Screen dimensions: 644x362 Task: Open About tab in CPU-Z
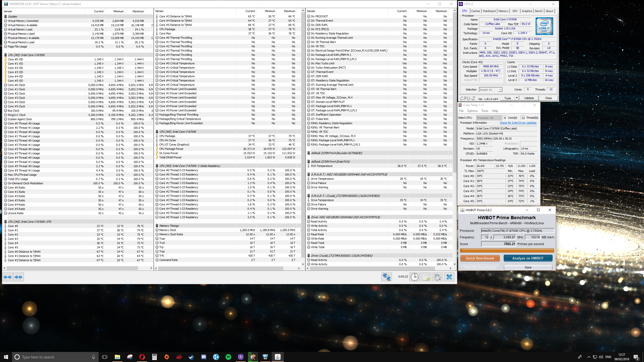(549, 11)
